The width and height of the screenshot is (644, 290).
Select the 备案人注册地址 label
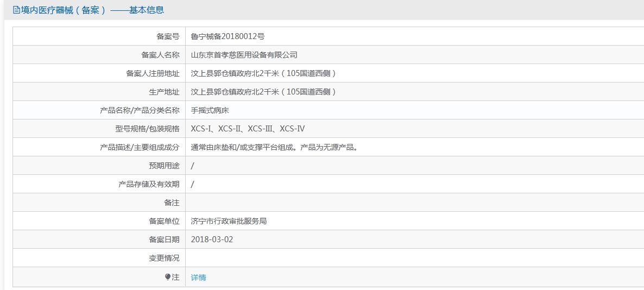153,73
